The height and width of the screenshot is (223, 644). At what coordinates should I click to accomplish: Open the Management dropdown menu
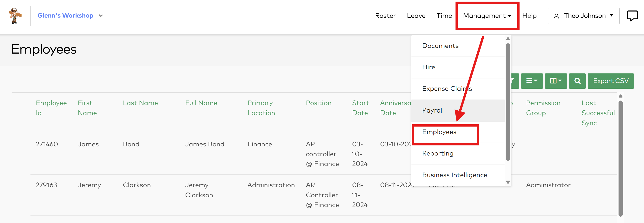tap(487, 16)
